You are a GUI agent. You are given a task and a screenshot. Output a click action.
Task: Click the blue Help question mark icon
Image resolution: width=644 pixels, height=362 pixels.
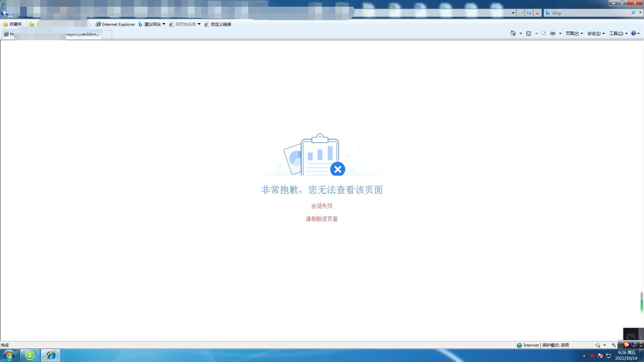click(x=633, y=33)
